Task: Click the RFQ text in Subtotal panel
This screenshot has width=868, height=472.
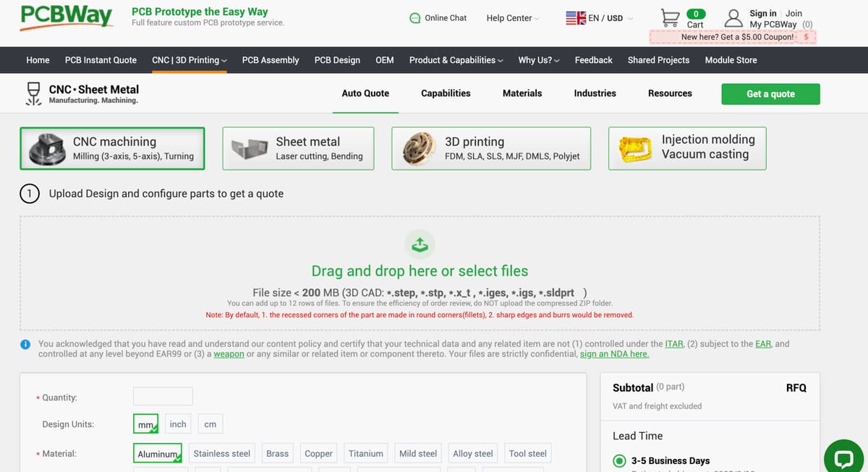Action: pyautogui.click(x=796, y=388)
